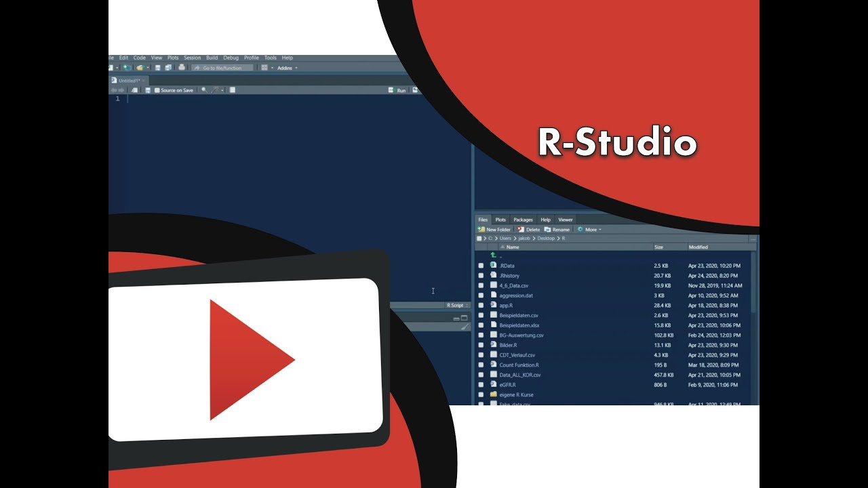Click the console minimize pane icon
868x488 pixels.
[456, 318]
